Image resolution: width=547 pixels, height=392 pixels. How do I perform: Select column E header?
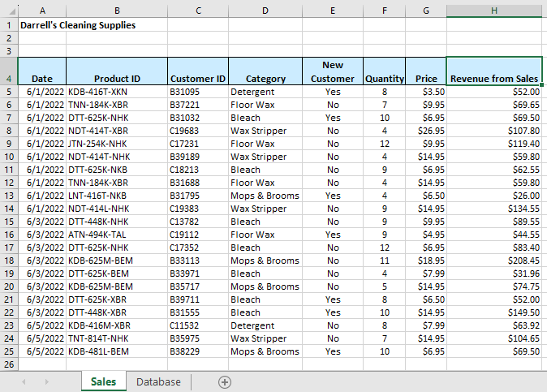[333, 11]
